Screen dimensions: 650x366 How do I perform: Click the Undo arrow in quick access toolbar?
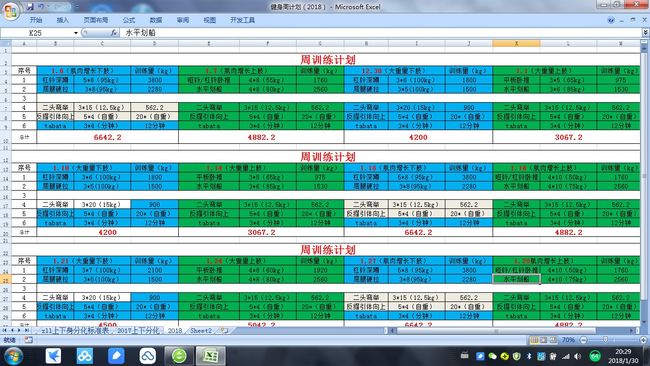41,7
